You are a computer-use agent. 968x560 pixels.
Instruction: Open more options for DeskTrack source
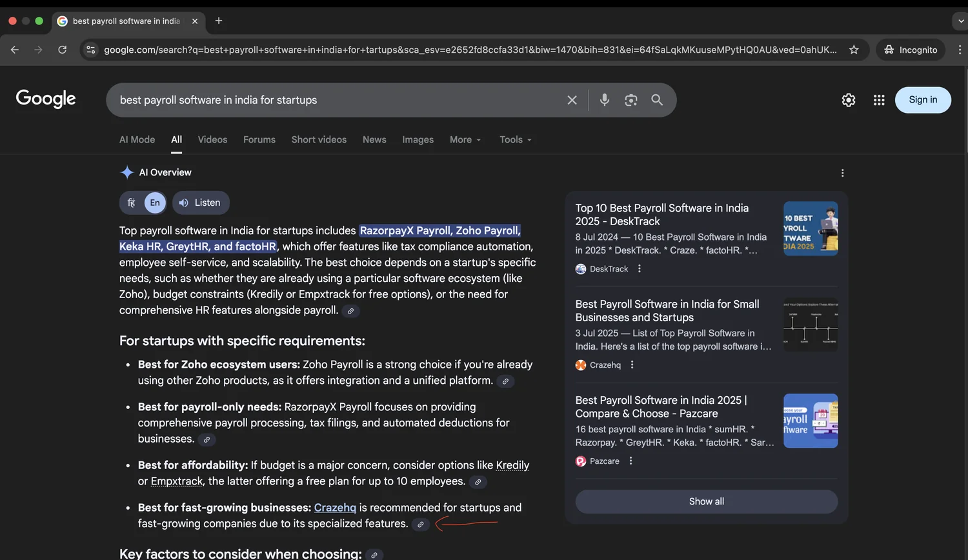point(640,268)
